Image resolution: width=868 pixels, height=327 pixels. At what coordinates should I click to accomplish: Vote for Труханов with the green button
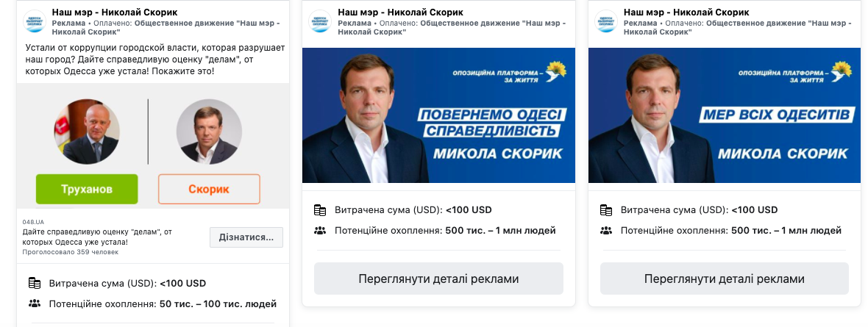click(87, 189)
